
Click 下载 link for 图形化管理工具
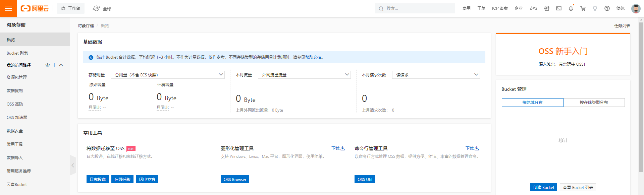338,148
